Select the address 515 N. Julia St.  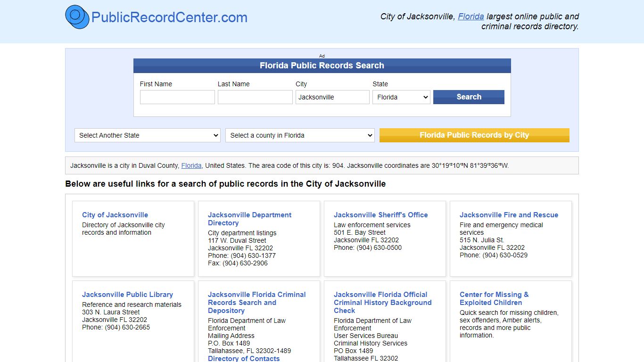482,240
